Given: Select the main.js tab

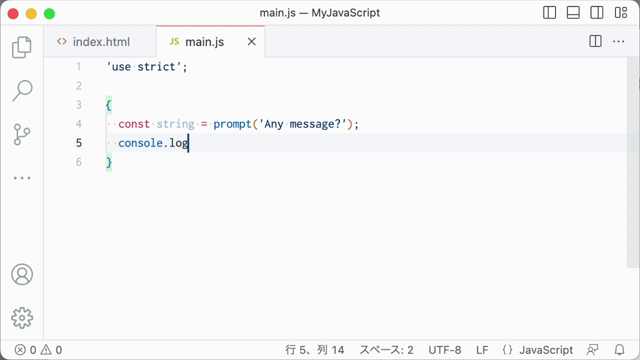Looking at the screenshot, I should point(204,42).
